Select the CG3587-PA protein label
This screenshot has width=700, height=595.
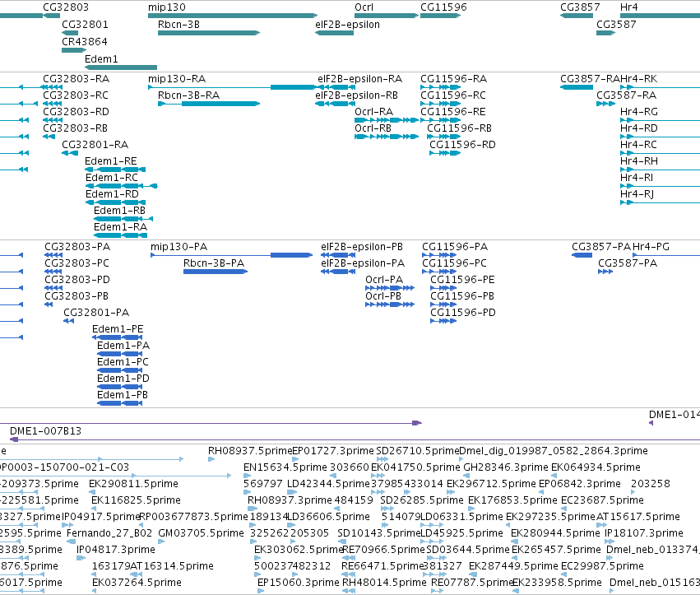(628, 263)
